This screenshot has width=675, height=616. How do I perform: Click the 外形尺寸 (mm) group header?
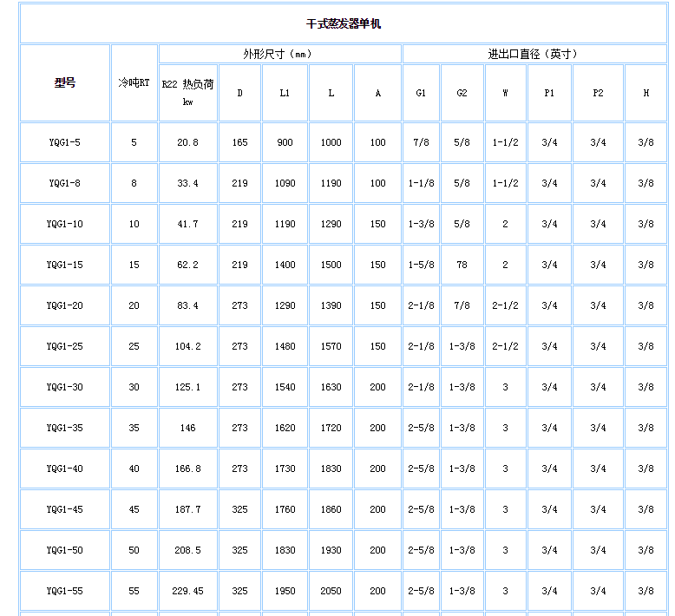278,54
